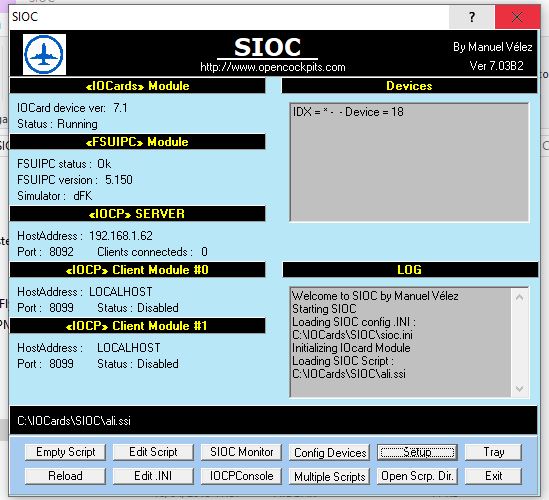Click the server Port value 8092
The width and height of the screenshot is (549, 500).
61,252
